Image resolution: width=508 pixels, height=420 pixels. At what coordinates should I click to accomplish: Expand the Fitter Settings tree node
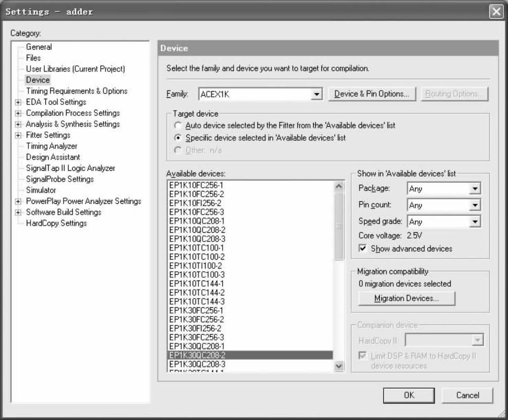pos(18,135)
